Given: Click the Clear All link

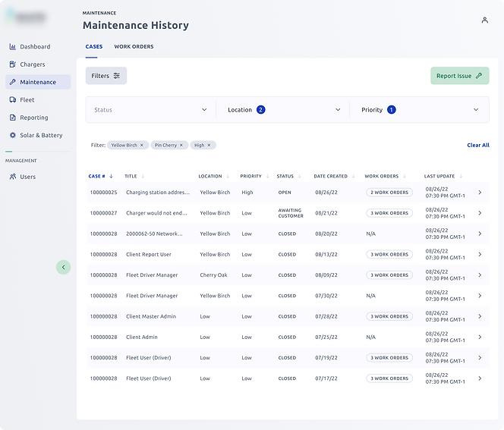Looking at the screenshot, I should (478, 145).
